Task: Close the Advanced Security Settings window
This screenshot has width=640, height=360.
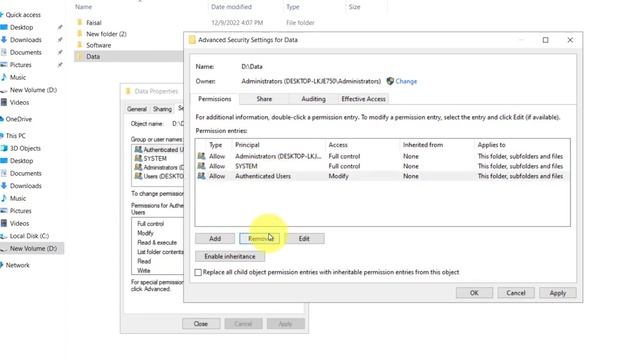Action: pos(570,40)
